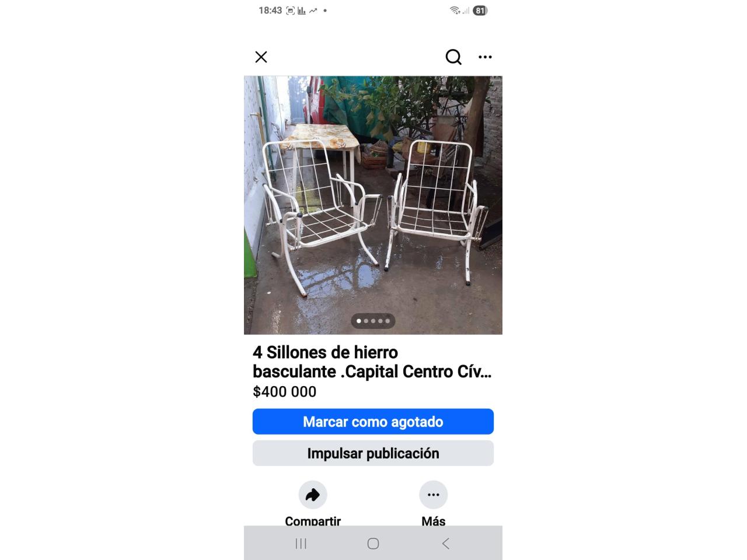Open the listing photo of white chairs
747x560 pixels.
pos(373,205)
